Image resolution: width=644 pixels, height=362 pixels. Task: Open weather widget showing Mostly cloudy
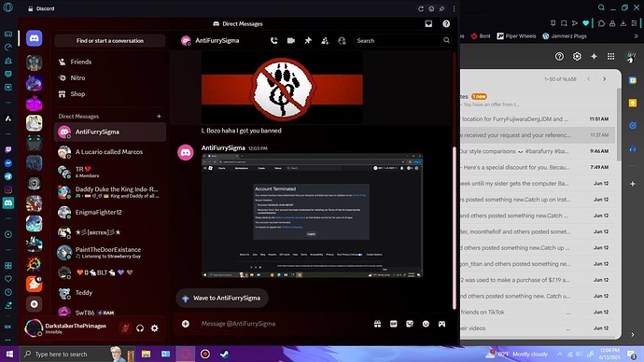[517, 354]
